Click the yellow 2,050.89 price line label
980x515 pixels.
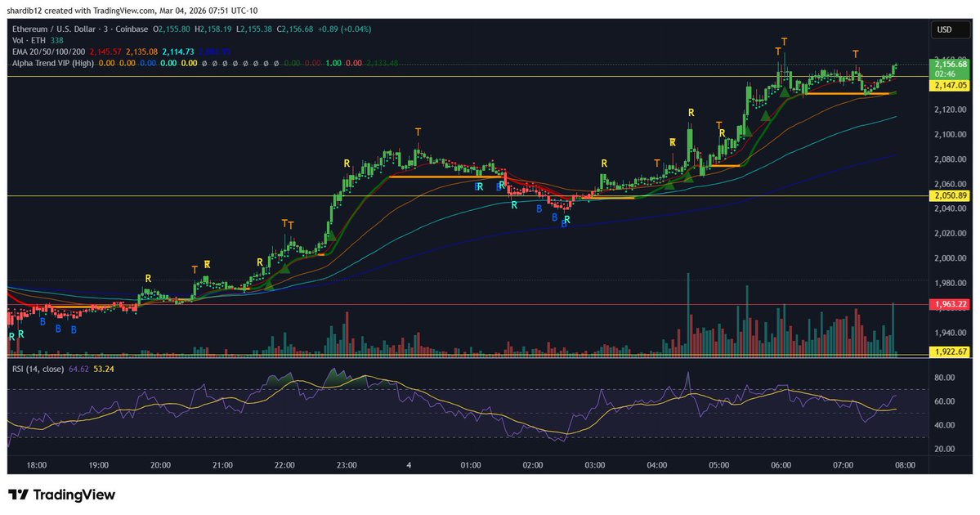click(x=951, y=195)
